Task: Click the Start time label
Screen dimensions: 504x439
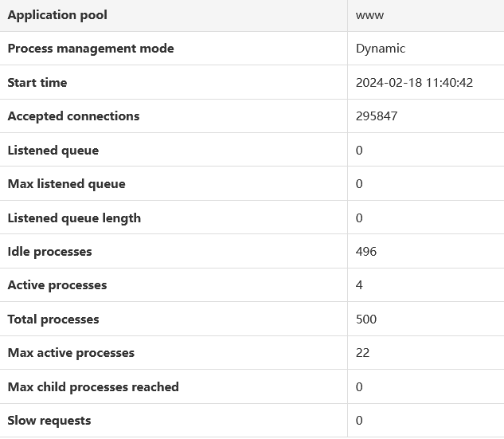Action: 37,83
